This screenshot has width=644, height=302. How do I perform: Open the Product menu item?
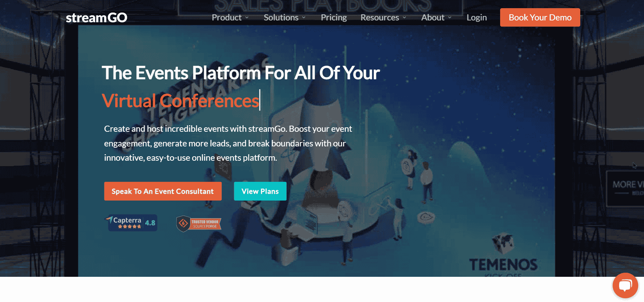coord(227,18)
